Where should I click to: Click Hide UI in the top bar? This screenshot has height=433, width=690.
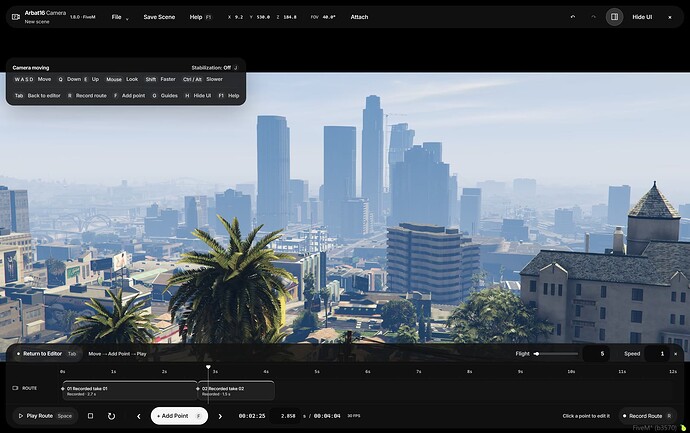(642, 17)
